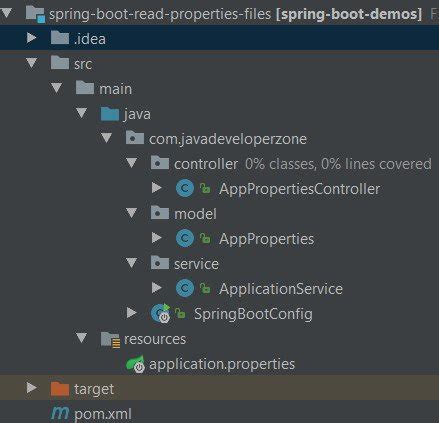Click the Maven m icon of pom.xml
The image size is (439, 423).
click(60, 413)
